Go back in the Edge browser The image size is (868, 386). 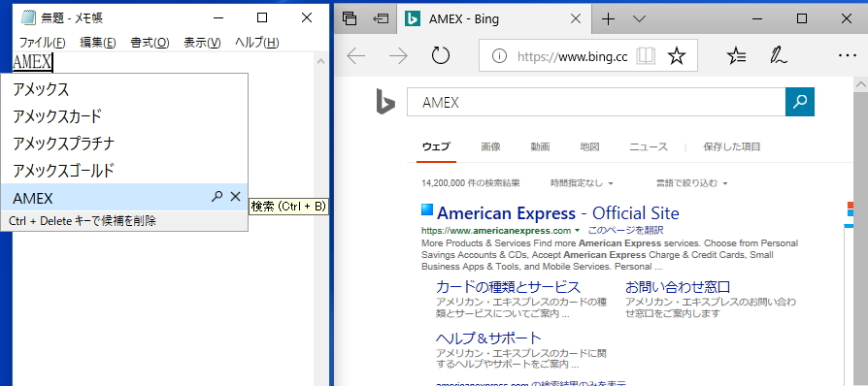pyautogui.click(x=356, y=56)
